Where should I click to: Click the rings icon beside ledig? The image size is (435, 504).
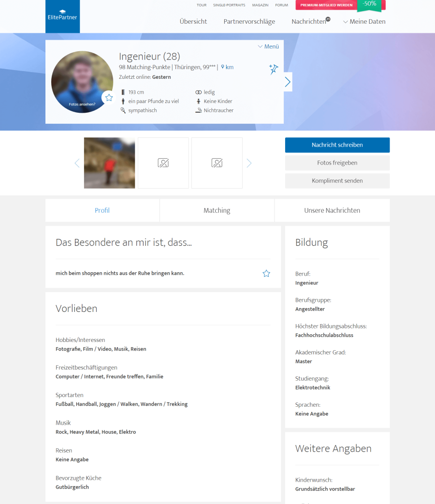click(x=199, y=92)
